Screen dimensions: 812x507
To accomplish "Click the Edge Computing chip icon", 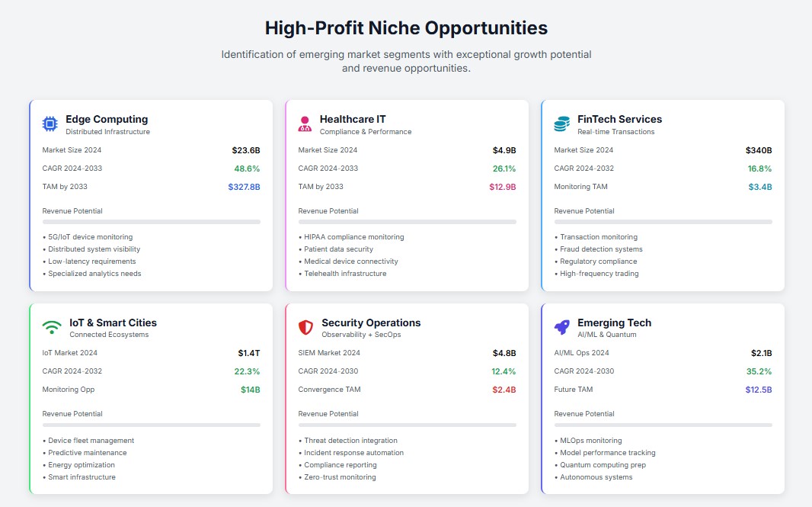I will [x=50, y=124].
